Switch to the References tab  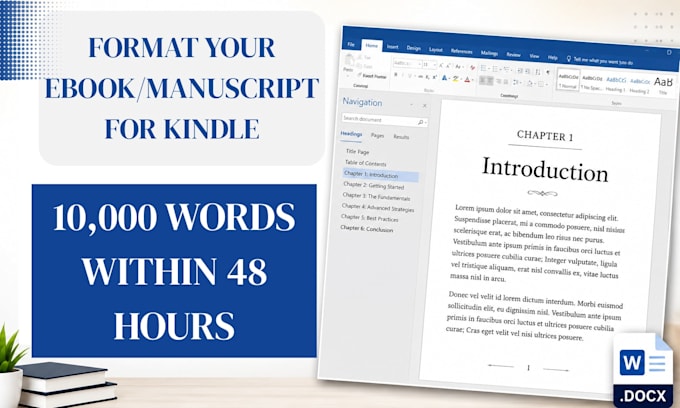[x=461, y=51]
